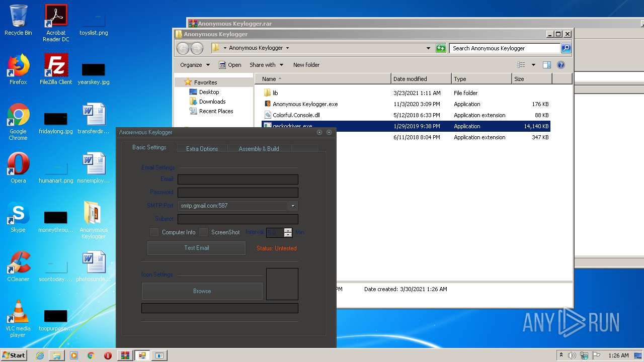Select Recent Places under Favorites
The image size is (644, 362).
(211, 111)
